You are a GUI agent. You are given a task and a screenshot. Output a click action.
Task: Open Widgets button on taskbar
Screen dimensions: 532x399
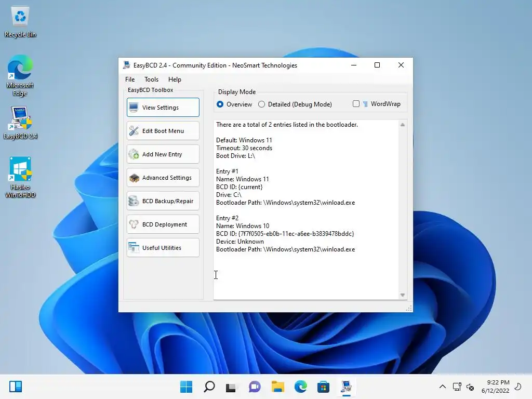click(16, 387)
